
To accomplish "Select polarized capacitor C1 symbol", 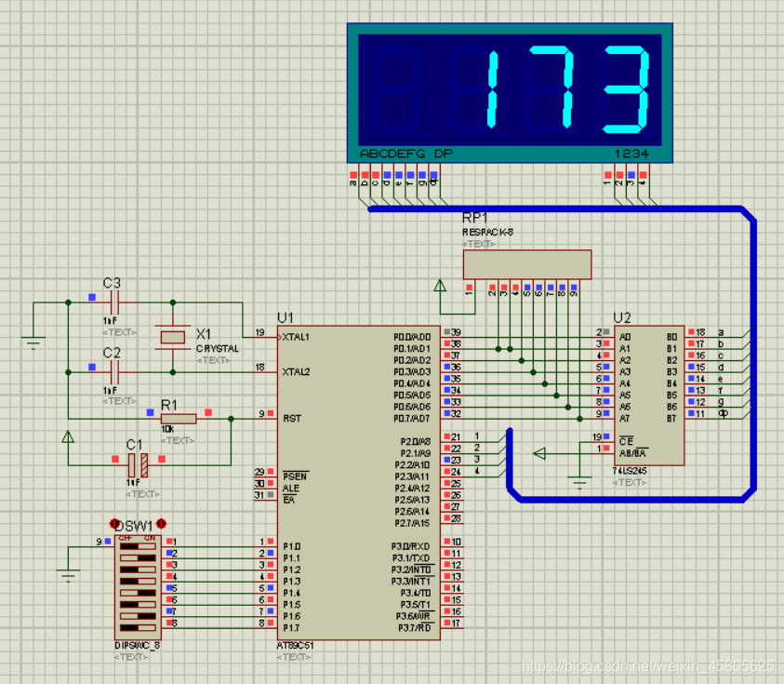I will click(138, 465).
